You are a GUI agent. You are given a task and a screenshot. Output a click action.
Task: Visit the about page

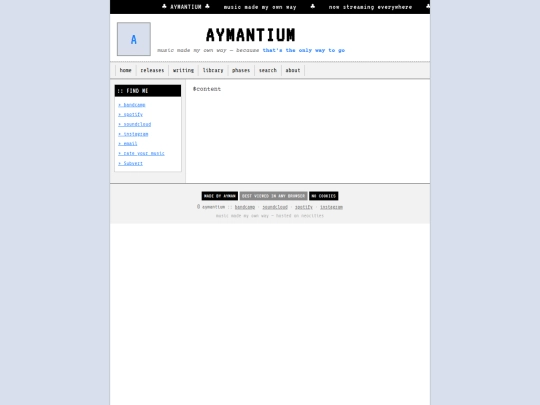click(293, 70)
